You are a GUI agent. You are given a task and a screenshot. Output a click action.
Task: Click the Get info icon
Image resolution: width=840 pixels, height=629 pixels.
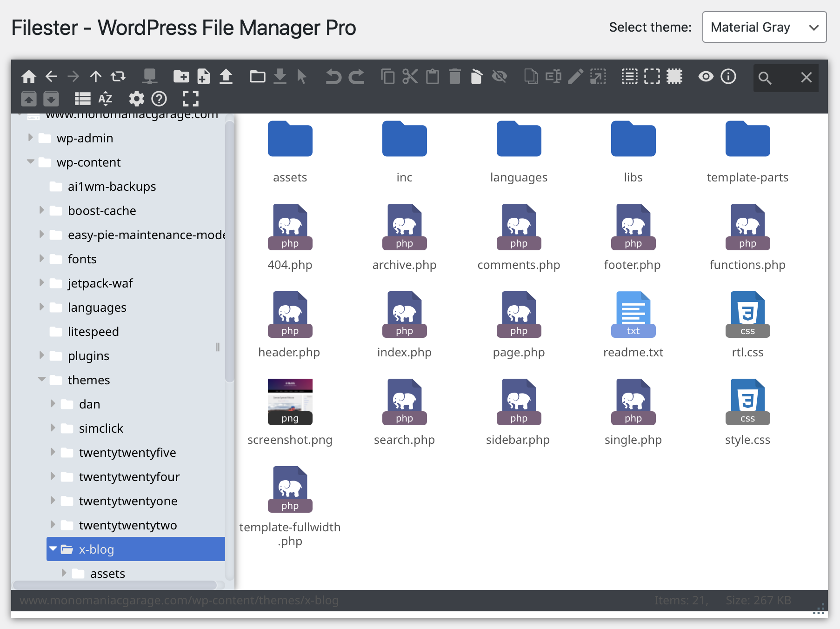point(728,76)
